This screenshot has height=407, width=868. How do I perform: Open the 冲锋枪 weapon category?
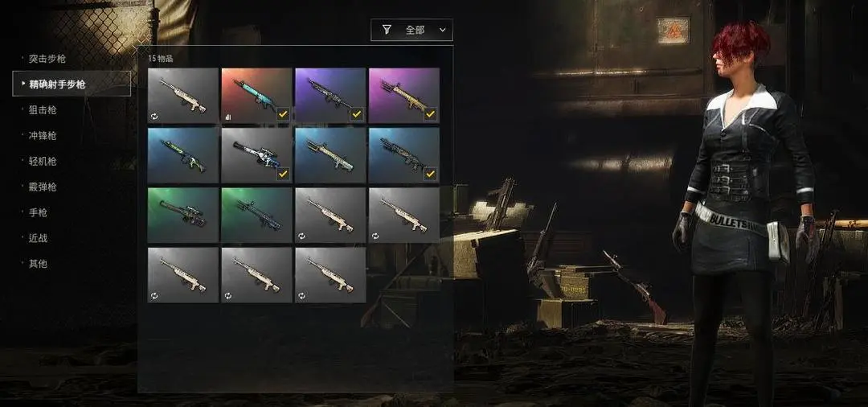tap(43, 136)
